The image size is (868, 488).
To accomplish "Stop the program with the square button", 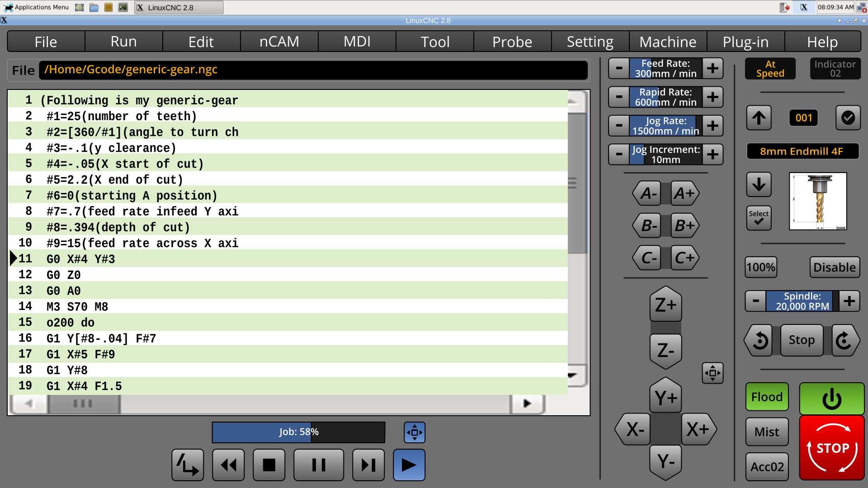I will (x=269, y=465).
